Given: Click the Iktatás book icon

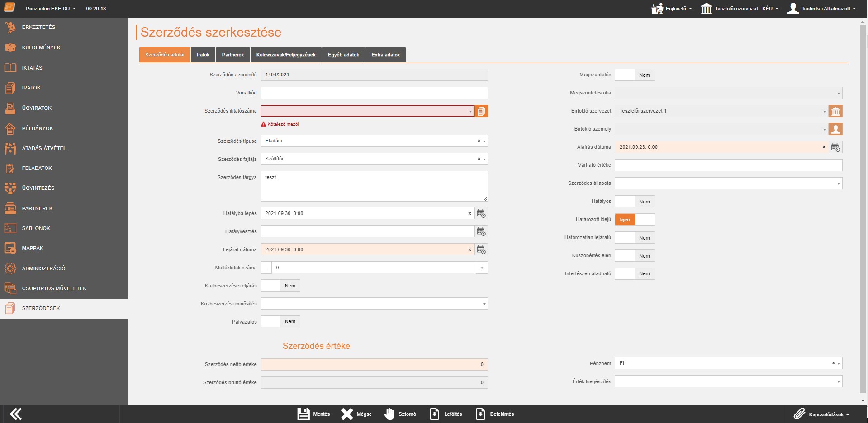Looking at the screenshot, I should (x=10, y=68).
